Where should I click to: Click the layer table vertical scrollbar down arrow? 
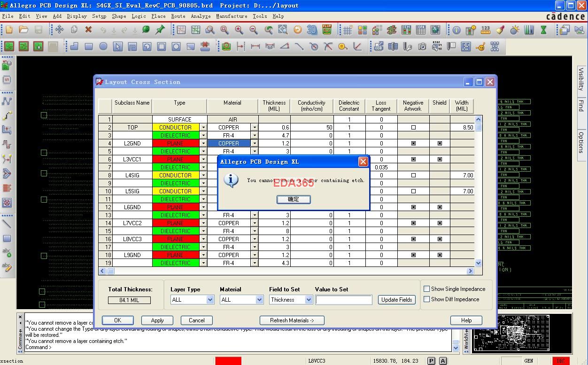478,263
